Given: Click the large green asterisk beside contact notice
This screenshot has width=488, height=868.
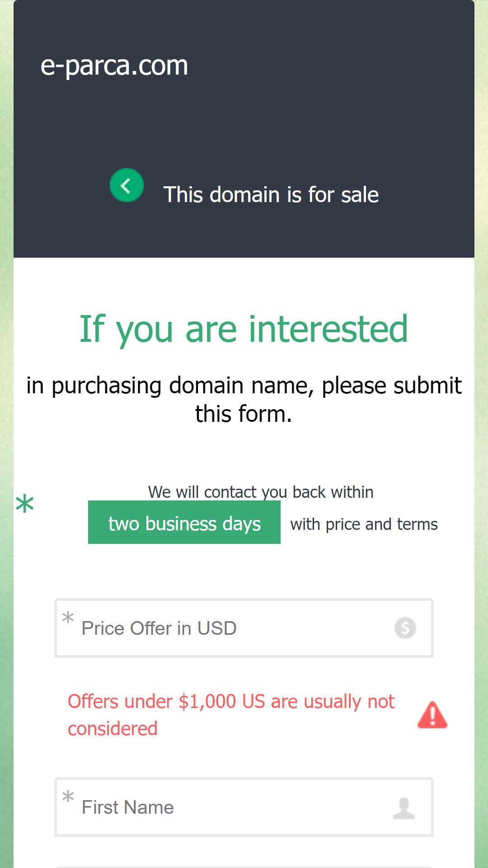Looking at the screenshot, I should (x=25, y=504).
